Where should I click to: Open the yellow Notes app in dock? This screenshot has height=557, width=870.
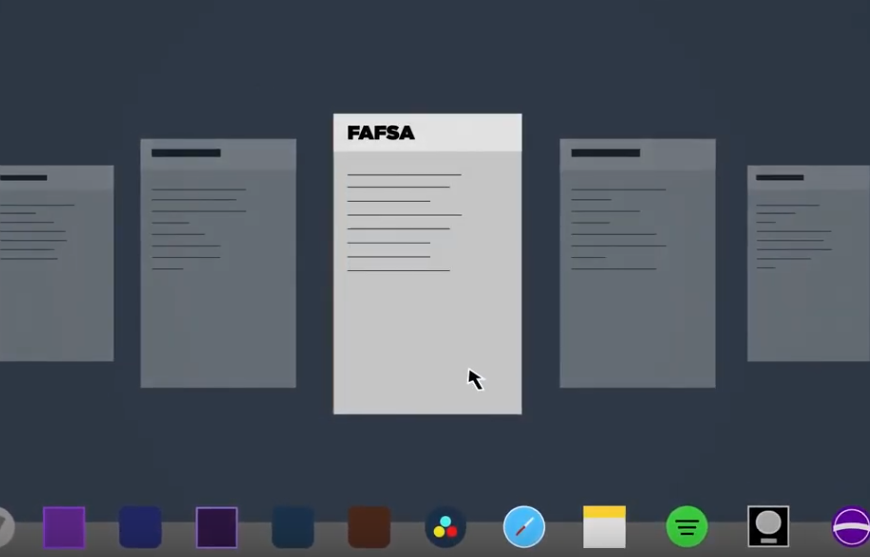coord(604,527)
